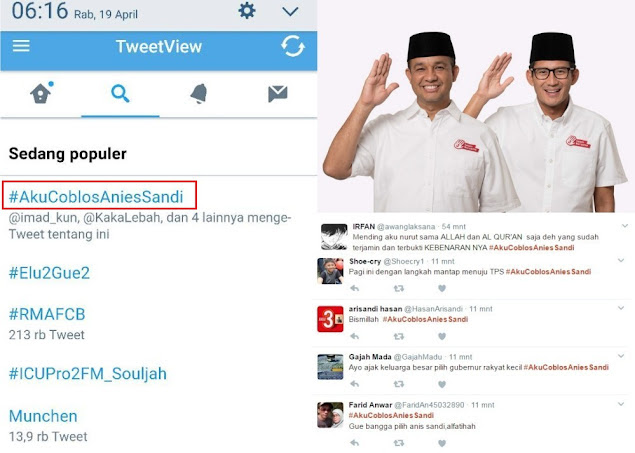Screen dimensions: 635x453
Task: Open the hamburger menu in TweetView
Action: pyautogui.click(x=21, y=46)
